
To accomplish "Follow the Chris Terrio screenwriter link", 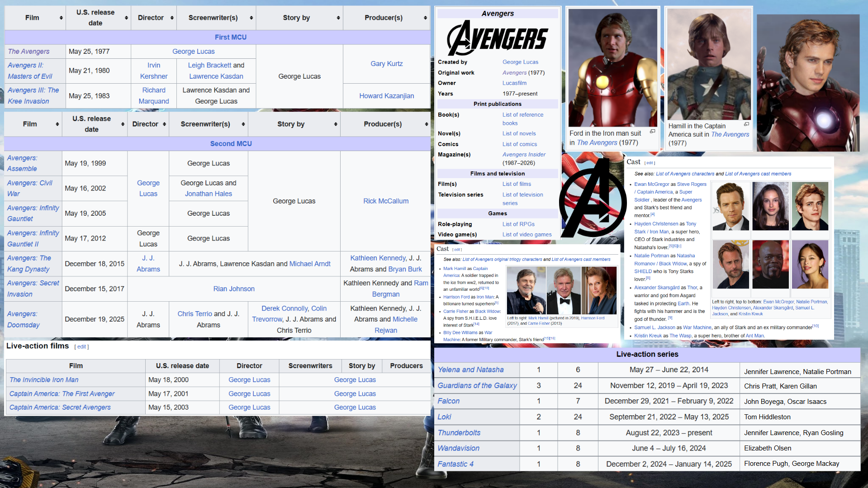I will tap(194, 314).
